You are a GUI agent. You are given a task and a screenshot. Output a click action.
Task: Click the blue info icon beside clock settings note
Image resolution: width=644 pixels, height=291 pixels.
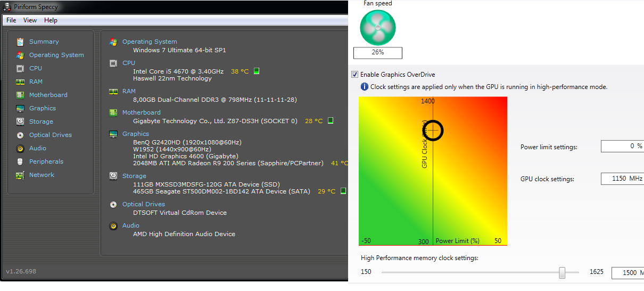tap(365, 86)
